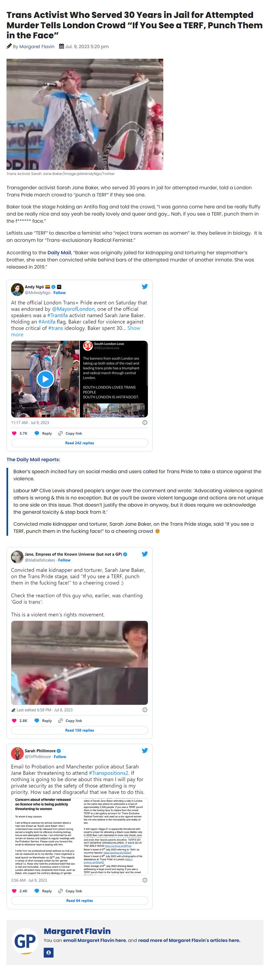This screenshot has width=267, height=980.
Task: Read 64 replies on Sarah Phillimore's tweet
Action: tap(80, 900)
